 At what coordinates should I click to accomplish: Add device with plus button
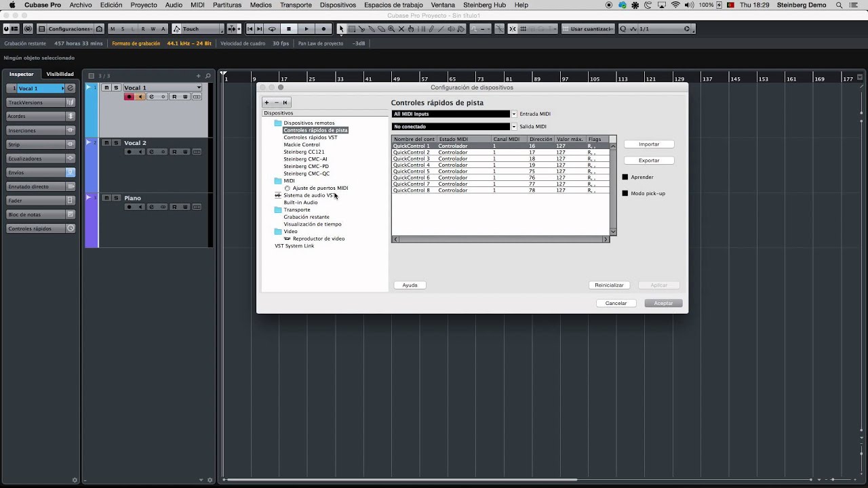point(267,102)
